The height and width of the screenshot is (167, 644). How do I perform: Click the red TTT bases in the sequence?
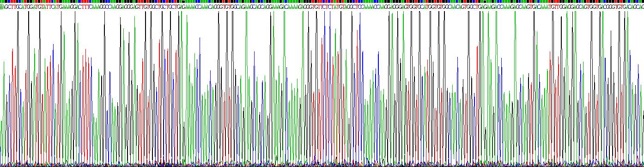[85, 6]
